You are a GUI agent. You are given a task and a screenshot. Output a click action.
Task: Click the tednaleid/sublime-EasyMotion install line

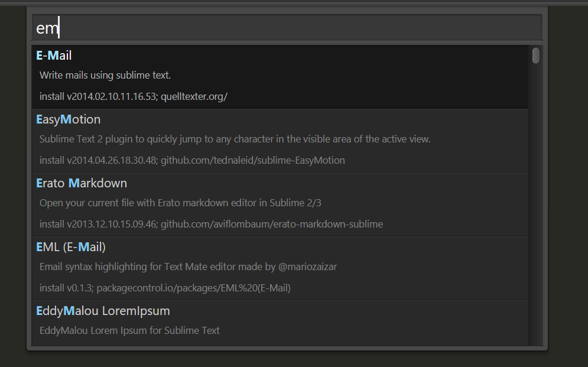(192, 160)
